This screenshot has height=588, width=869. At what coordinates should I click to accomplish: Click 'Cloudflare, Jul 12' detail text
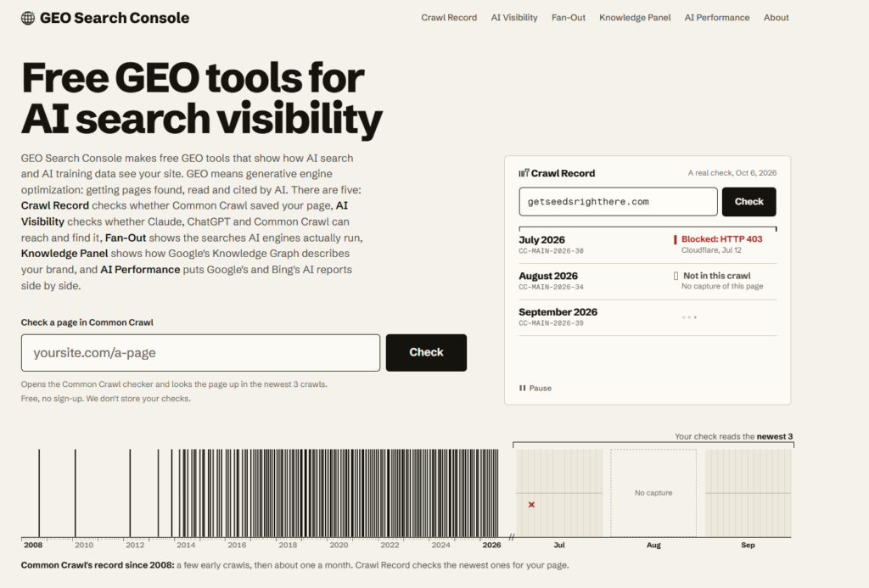711,250
